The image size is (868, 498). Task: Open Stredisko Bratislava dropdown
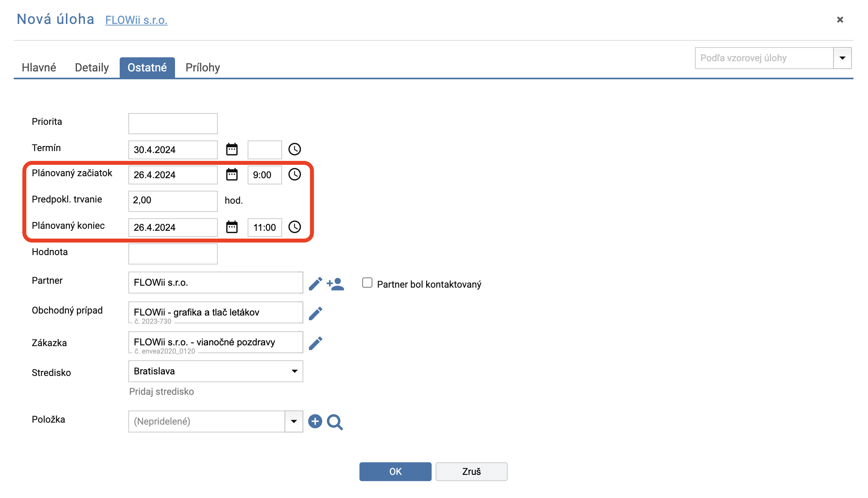click(x=216, y=371)
